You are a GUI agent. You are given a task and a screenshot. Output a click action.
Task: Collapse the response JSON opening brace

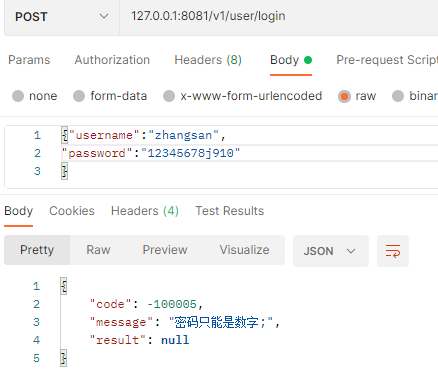64,286
